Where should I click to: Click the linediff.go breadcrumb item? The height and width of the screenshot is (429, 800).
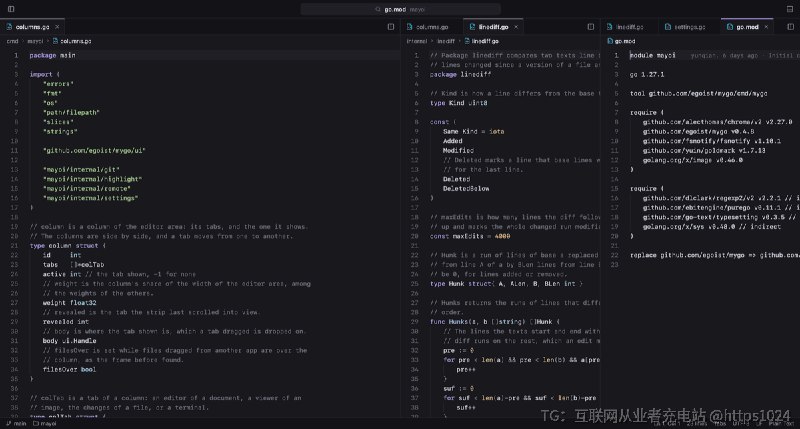click(x=482, y=41)
